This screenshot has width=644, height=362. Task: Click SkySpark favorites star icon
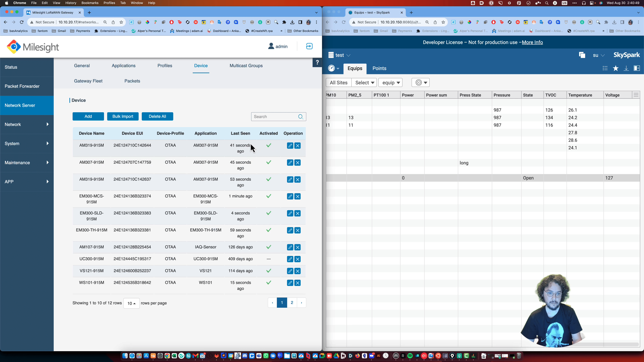point(615,68)
